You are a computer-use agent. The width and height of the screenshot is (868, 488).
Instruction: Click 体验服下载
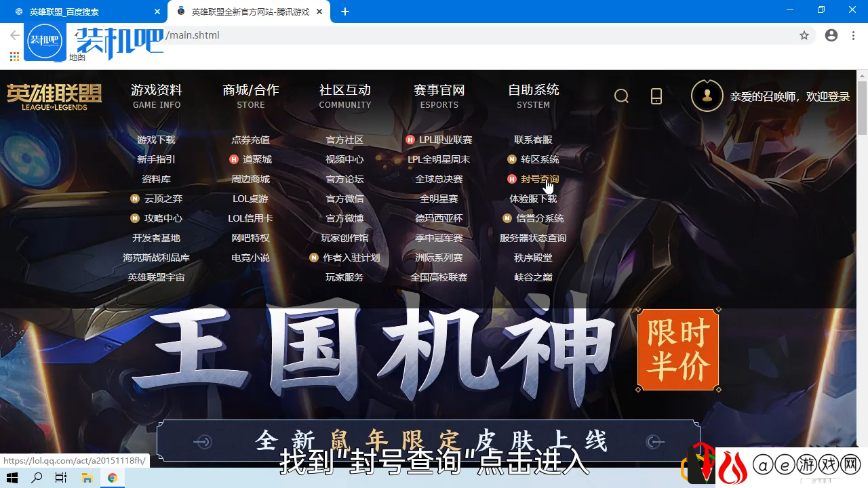point(534,199)
